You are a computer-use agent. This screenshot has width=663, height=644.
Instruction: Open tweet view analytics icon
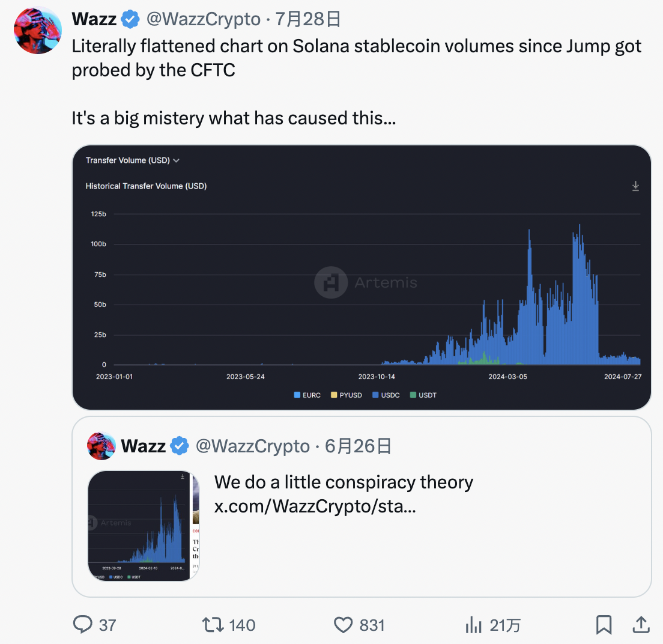pos(474,625)
